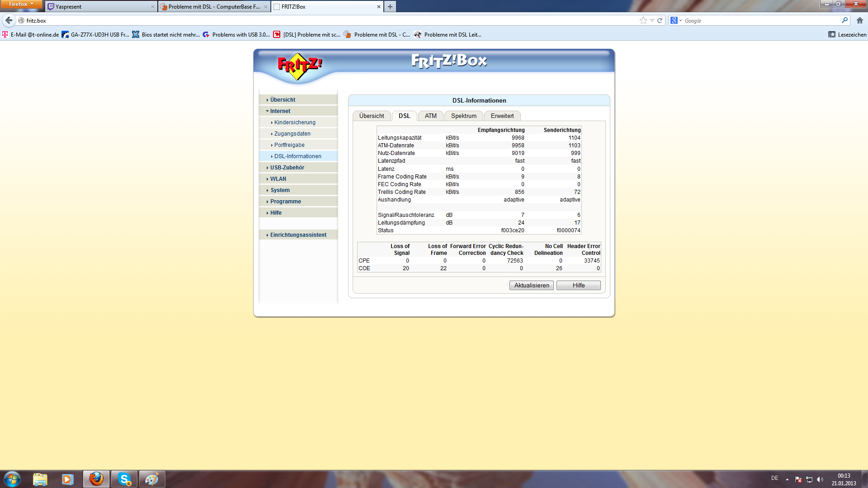The height and width of the screenshot is (488, 868).
Task: Open Skype from the taskbar
Action: click(x=124, y=479)
